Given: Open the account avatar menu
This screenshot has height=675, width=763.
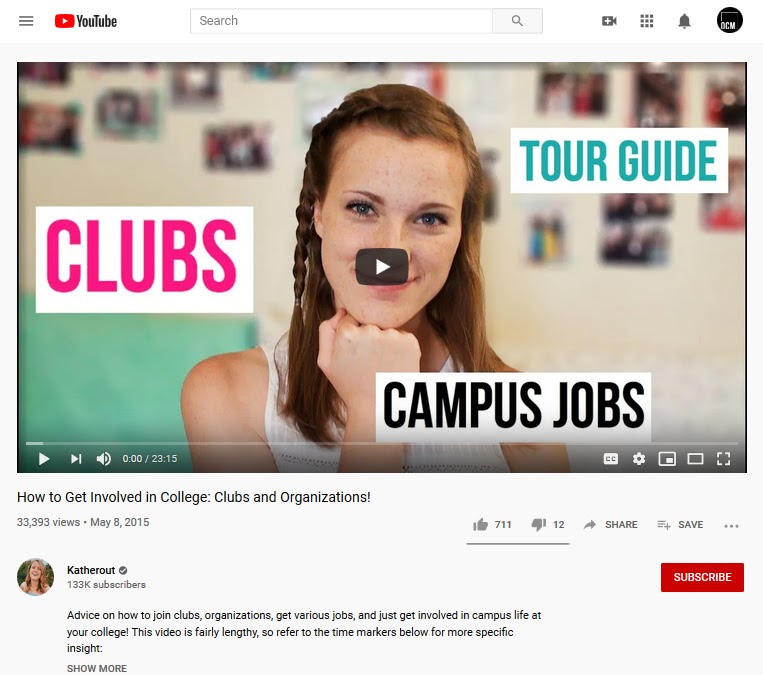Looking at the screenshot, I should click(x=729, y=20).
